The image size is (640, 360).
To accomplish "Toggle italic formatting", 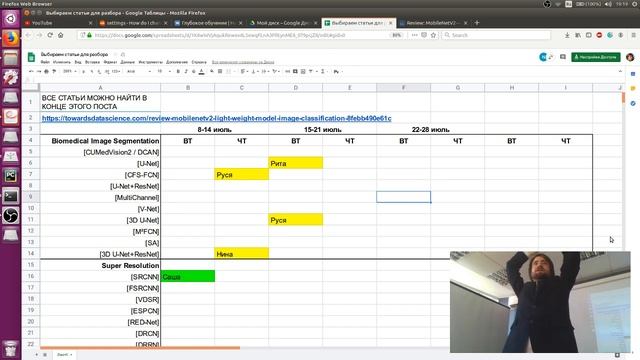I will point(186,71).
